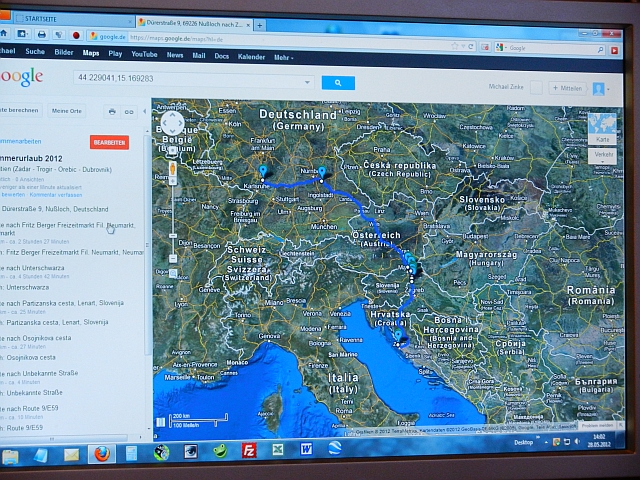Select the Dürerstraße 9 Nußloch tab
The image size is (640, 480).
tap(194, 24)
